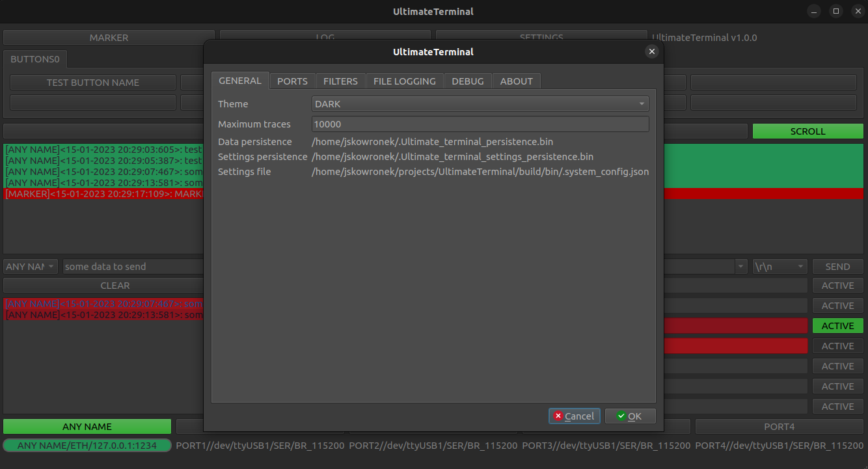Click the green ANY NAME button
The width and height of the screenshot is (868, 469).
coord(87,426)
